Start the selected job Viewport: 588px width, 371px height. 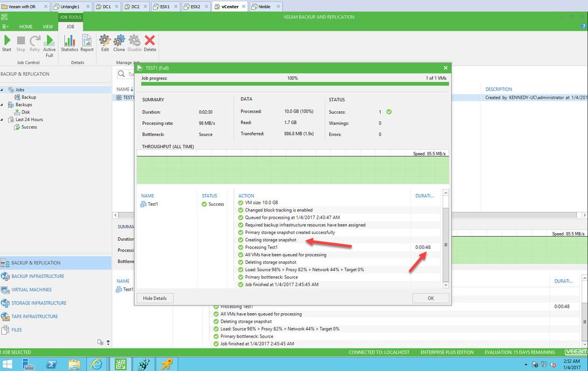pos(7,43)
